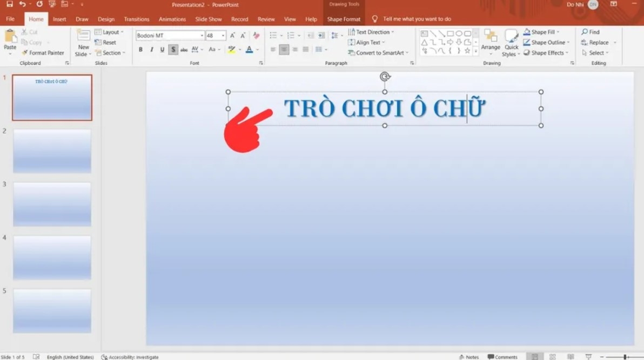
Task: Switch to the Transitions tab
Action: coord(136,19)
